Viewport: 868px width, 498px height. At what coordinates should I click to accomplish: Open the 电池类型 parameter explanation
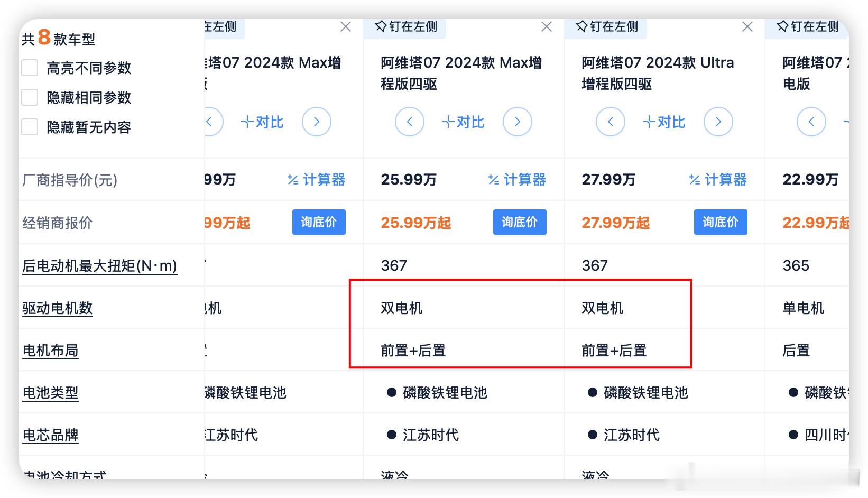pos(50,393)
